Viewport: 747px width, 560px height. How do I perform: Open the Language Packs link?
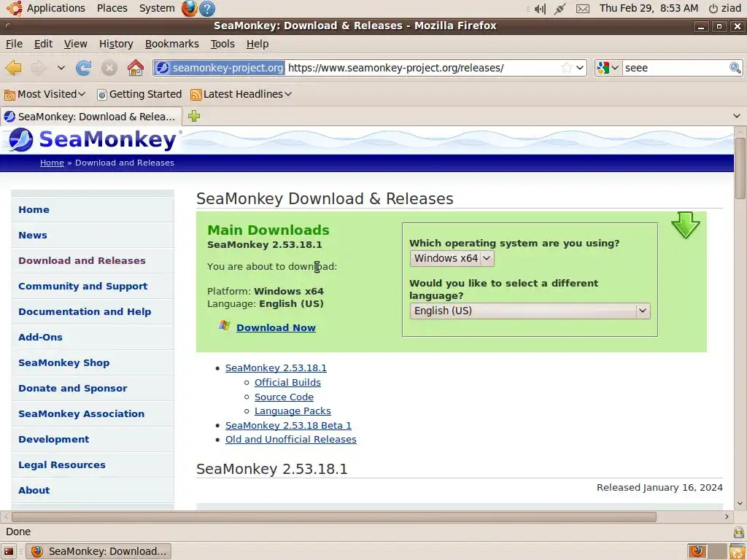click(293, 411)
